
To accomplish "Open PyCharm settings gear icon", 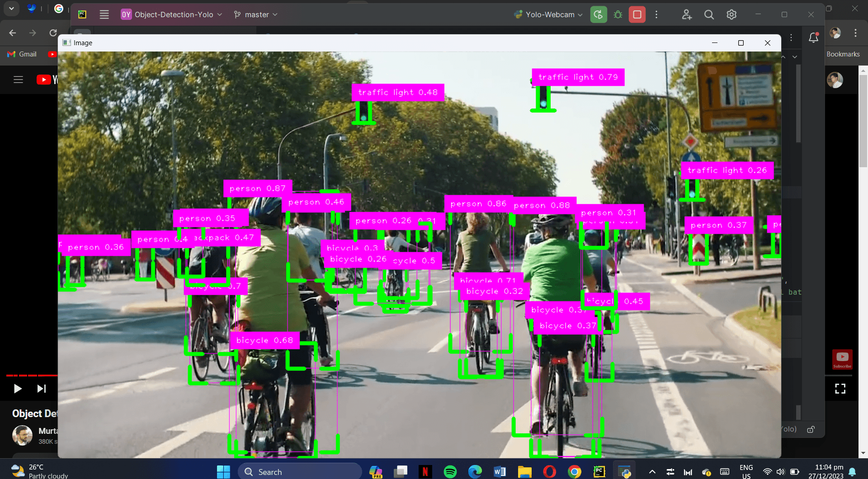I will point(731,14).
